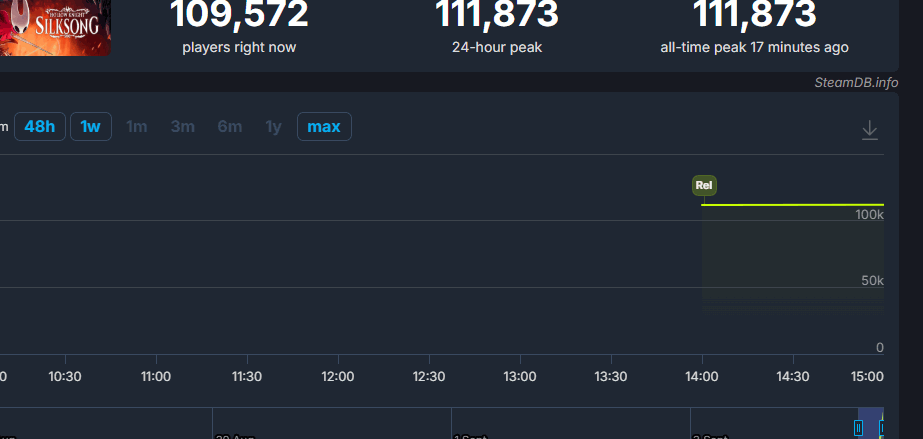Select the 1w time range
The width and height of the screenshot is (923, 439).
[91, 127]
